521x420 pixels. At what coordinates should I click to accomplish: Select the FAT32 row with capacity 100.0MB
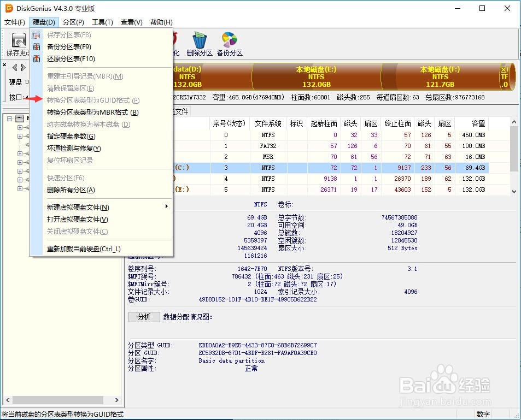pos(331,146)
